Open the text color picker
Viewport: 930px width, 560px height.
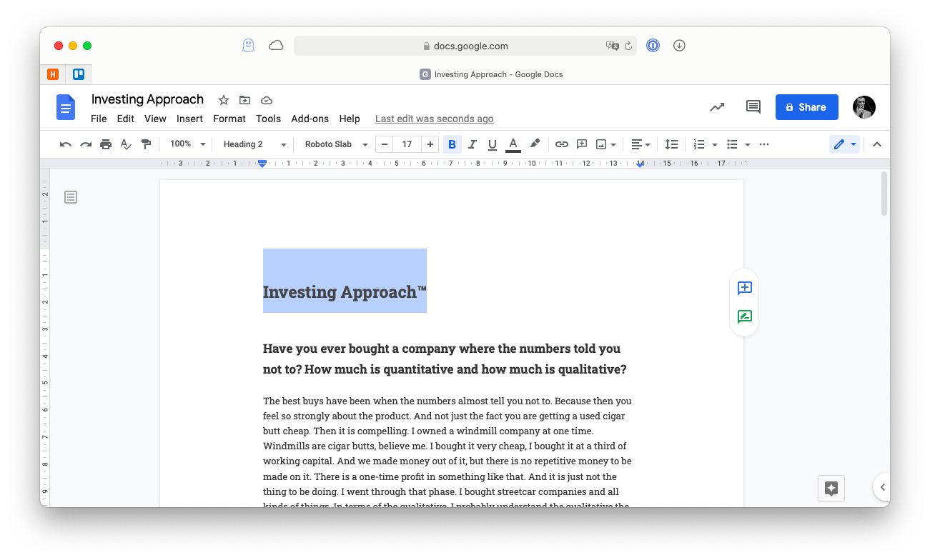513,144
